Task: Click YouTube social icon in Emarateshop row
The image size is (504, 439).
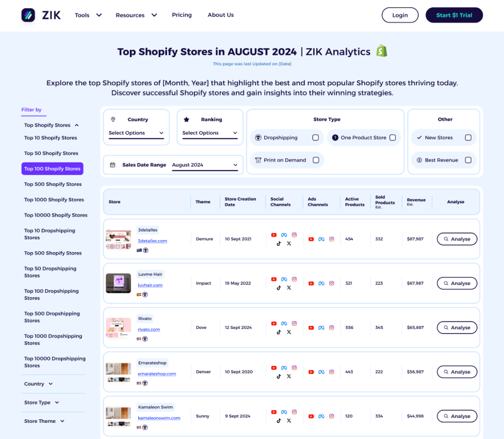Action: coord(274,368)
